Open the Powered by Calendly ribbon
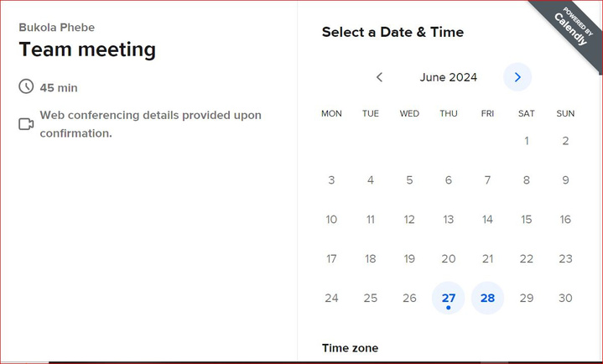The image size is (603, 364). 570,30
